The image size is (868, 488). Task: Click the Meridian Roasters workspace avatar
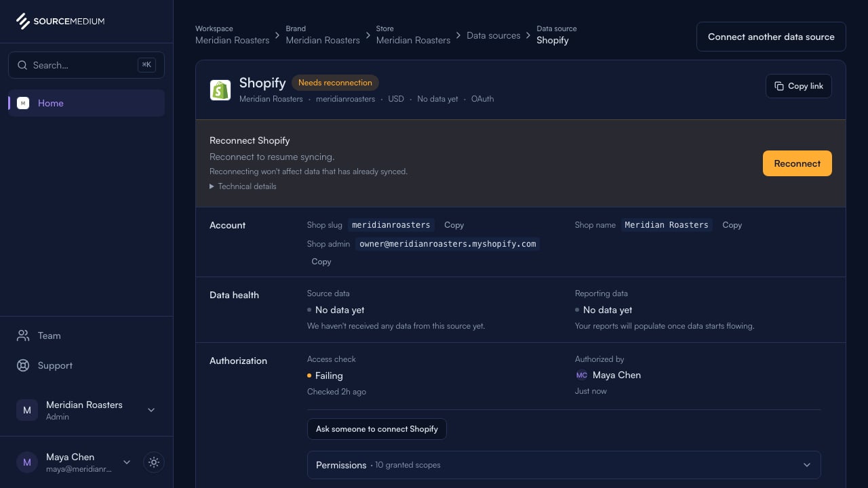point(27,410)
